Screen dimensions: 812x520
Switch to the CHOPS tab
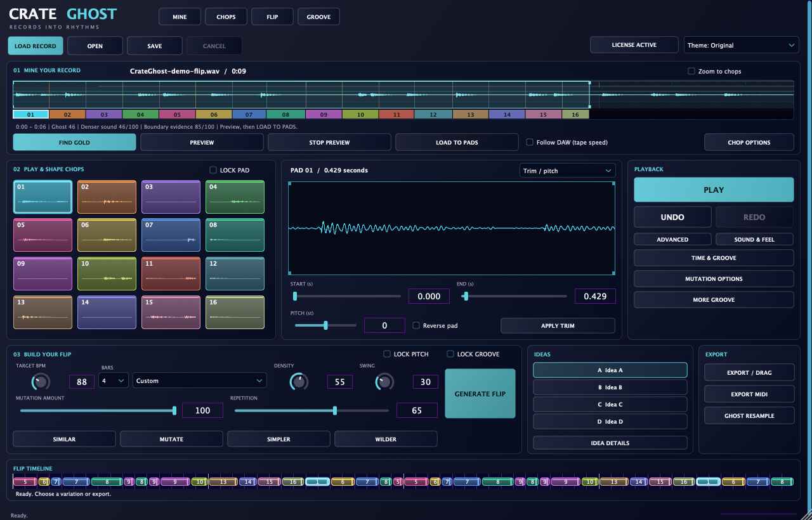[x=226, y=16]
